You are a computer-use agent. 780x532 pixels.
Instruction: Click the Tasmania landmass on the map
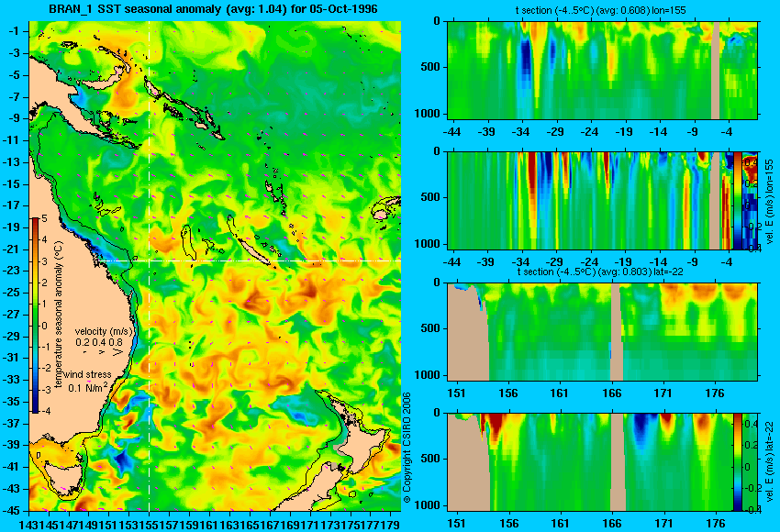[62, 476]
